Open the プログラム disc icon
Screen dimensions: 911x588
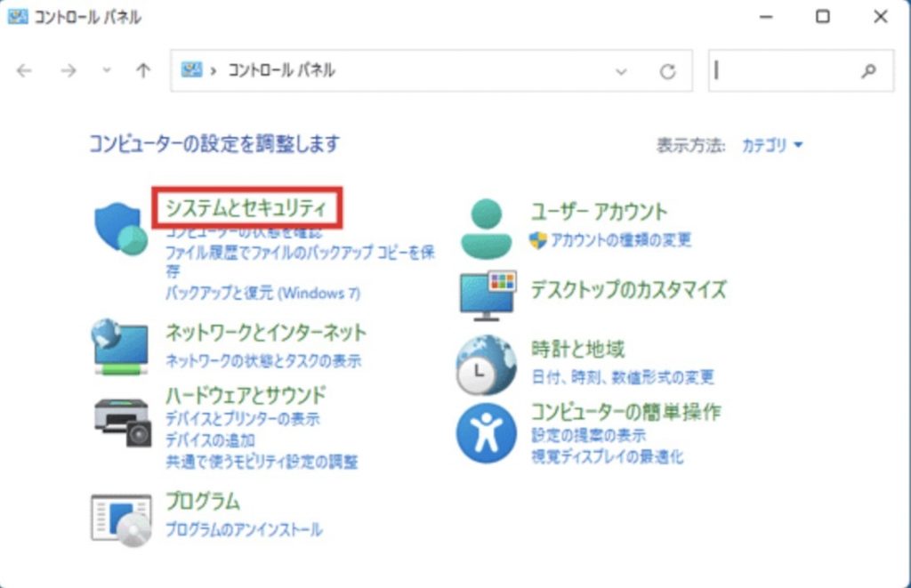(121, 520)
